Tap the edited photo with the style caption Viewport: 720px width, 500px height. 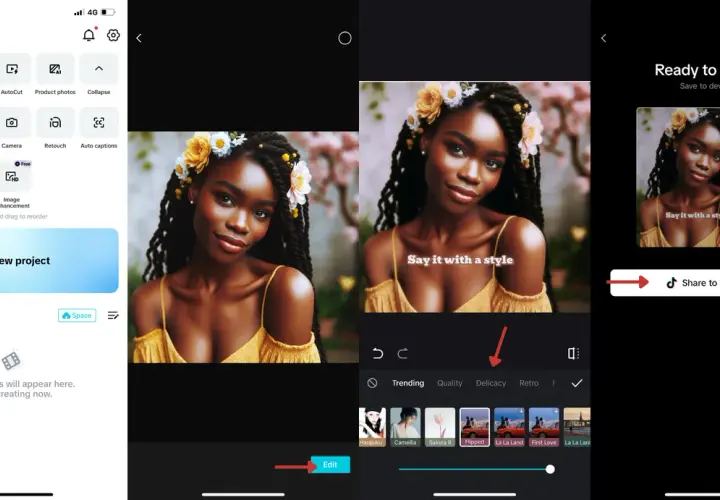click(475, 197)
